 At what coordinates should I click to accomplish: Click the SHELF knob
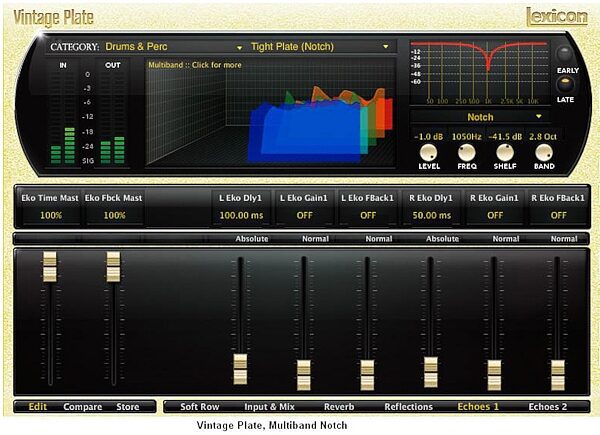(x=505, y=153)
